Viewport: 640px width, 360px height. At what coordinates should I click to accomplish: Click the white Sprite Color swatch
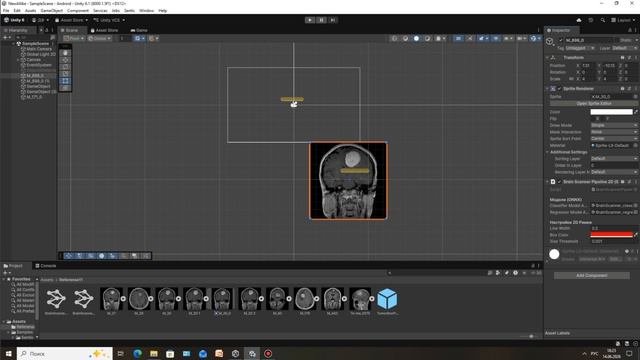611,111
